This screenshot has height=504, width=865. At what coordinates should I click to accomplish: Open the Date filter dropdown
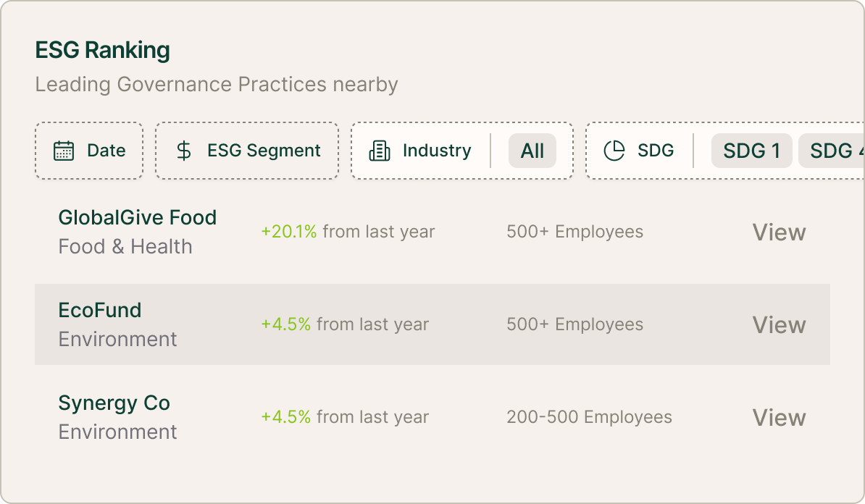tap(88, 151)
